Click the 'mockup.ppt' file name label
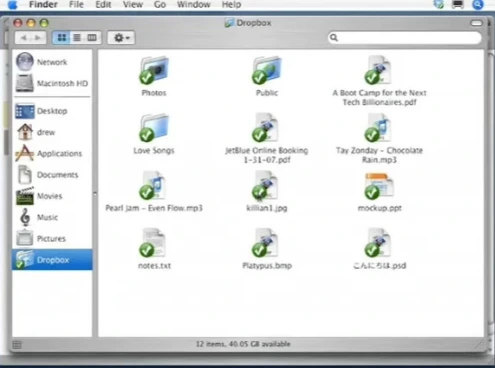Screen dimensions: 495x368 (380, 208)
